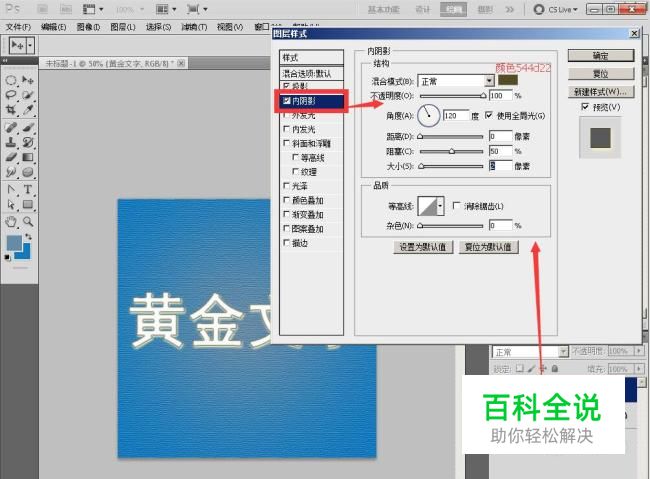650x479 pixels.
Task: Enable the 颜色叠加 Color Overlay checkbox
Action: (286, 200)
